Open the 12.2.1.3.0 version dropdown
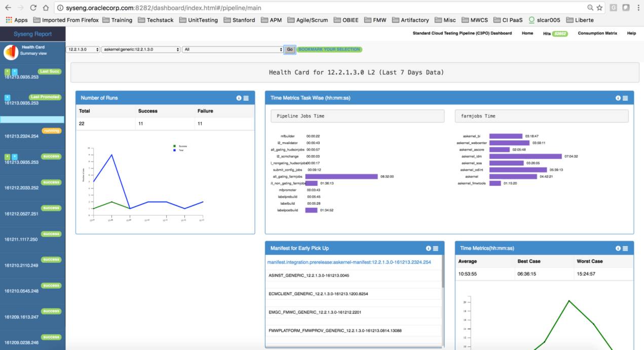The width and height of the screenshot is (644, 350). coord(83,50)
